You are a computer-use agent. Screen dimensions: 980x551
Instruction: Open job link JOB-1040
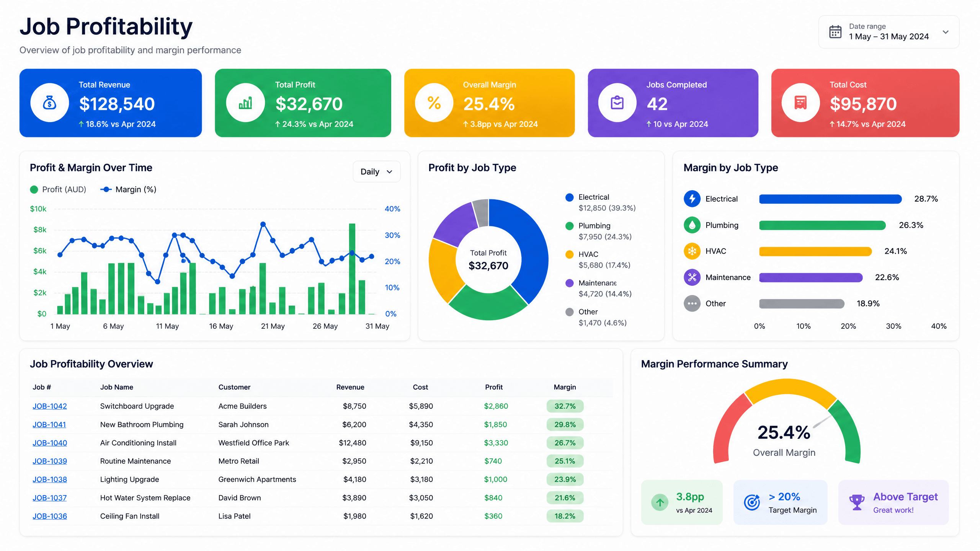click(50, 443)
